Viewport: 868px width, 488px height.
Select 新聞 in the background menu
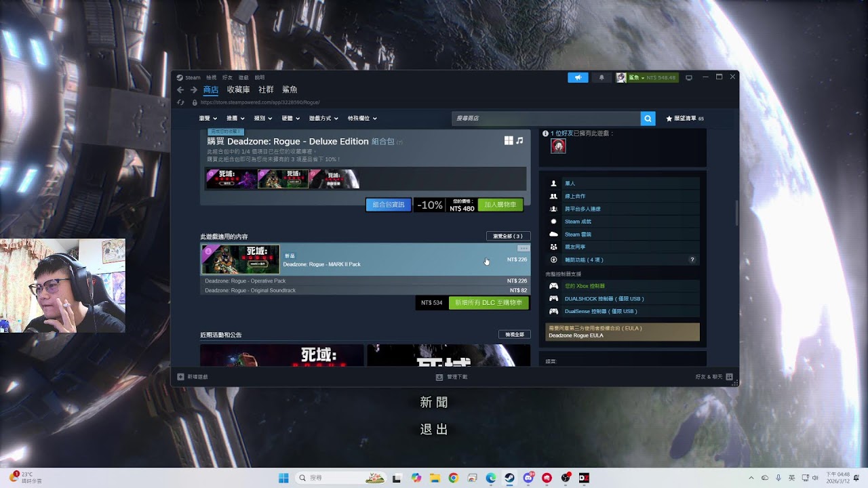pyautogui.click(x=434, y=403)
